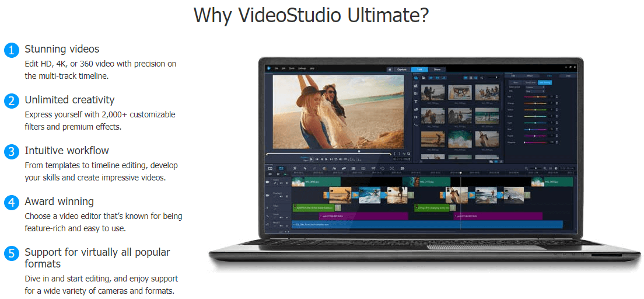The width and height of the screenshot is (644, 299).
Task: Click the Home icon beside the Capture tab
Action: click(390, 69)
